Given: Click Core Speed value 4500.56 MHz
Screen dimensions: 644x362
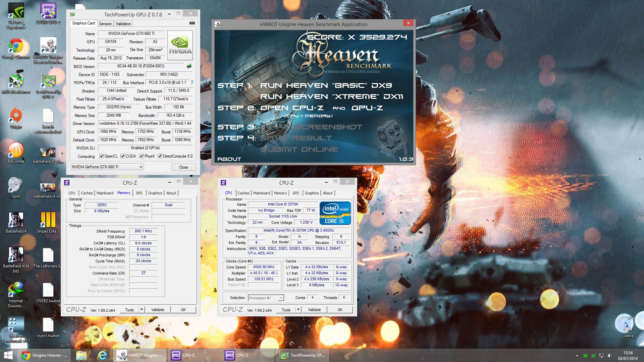Looking at the screenshot, I should pos(264,267).
